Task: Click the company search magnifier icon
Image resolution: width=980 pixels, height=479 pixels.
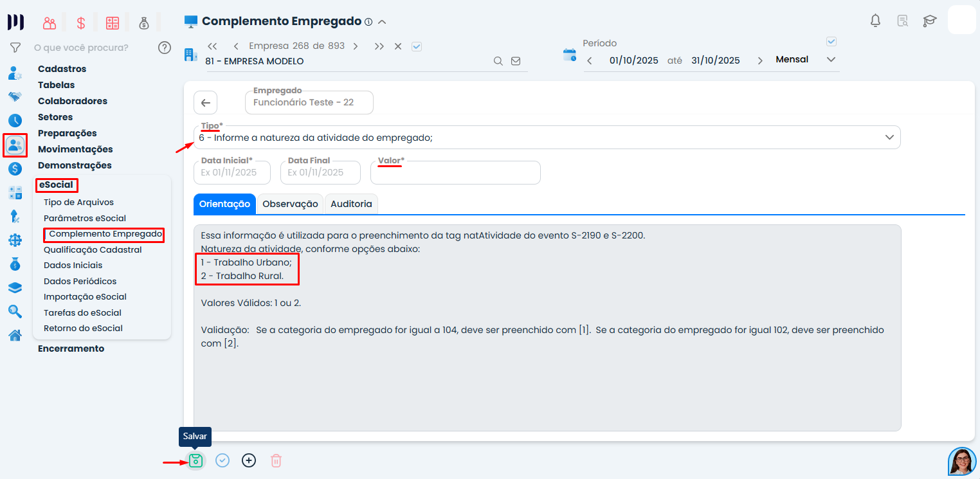Action: (498, 61)
